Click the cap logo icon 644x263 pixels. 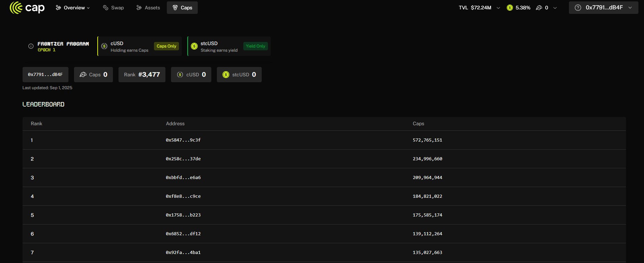click(x=16, y=8)
